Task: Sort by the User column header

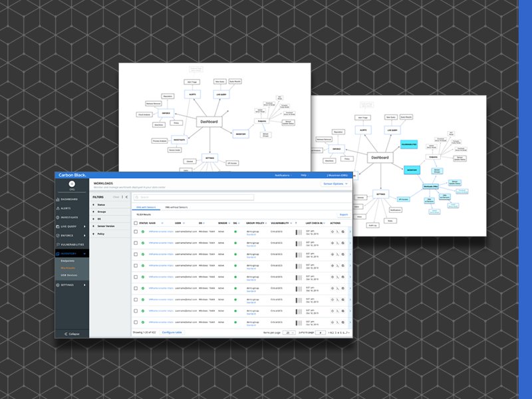Action: click(x=180, y=223)
